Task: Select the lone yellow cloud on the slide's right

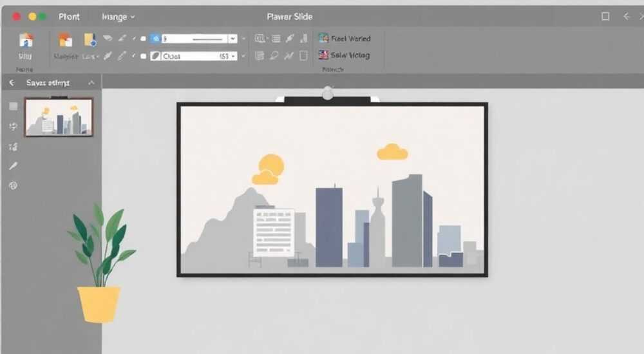Action: tap(392, 152)
